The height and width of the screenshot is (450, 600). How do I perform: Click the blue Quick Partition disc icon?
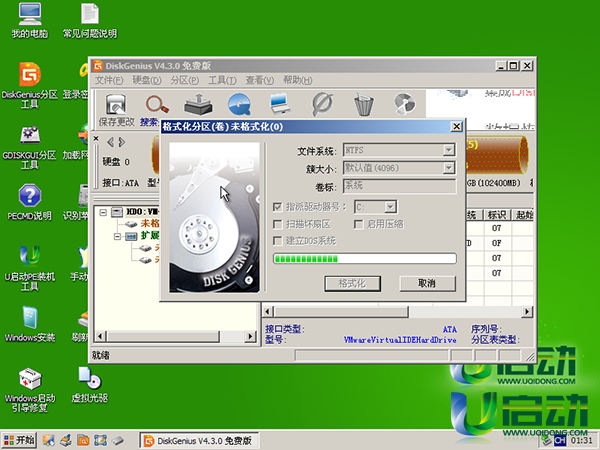pyautogui.click(x=240, y=104)
